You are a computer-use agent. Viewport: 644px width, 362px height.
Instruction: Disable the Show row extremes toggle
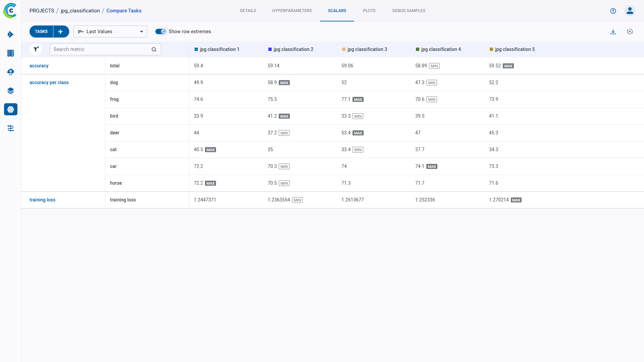tap(161, 31)
